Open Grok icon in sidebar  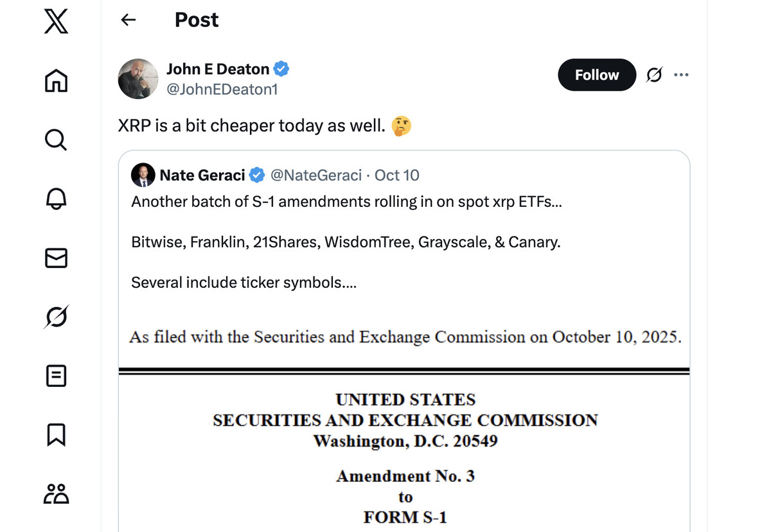[x=56, y=317]
